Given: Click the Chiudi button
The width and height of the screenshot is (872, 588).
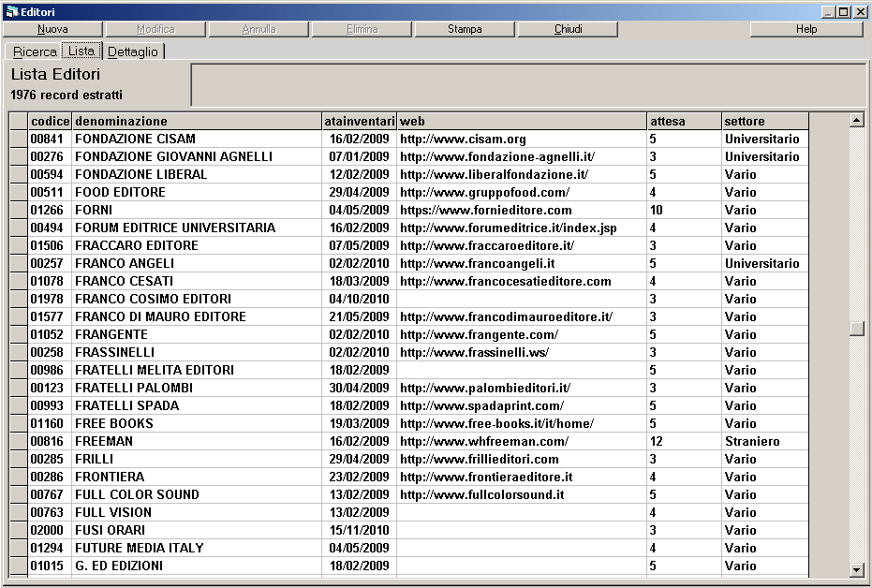Looking at the screenshot, I should pyautogui.click(x=568, y=29).
